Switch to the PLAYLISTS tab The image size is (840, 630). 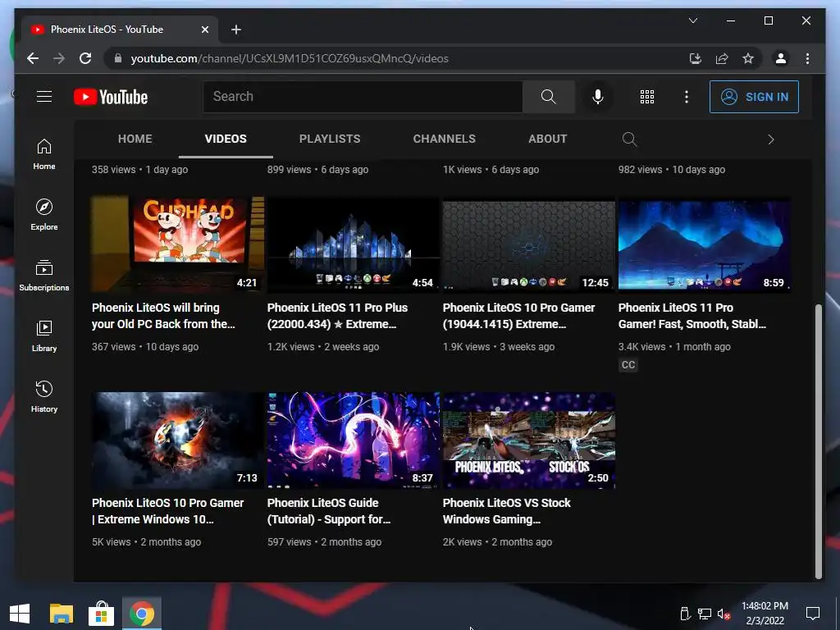[330, 139]
